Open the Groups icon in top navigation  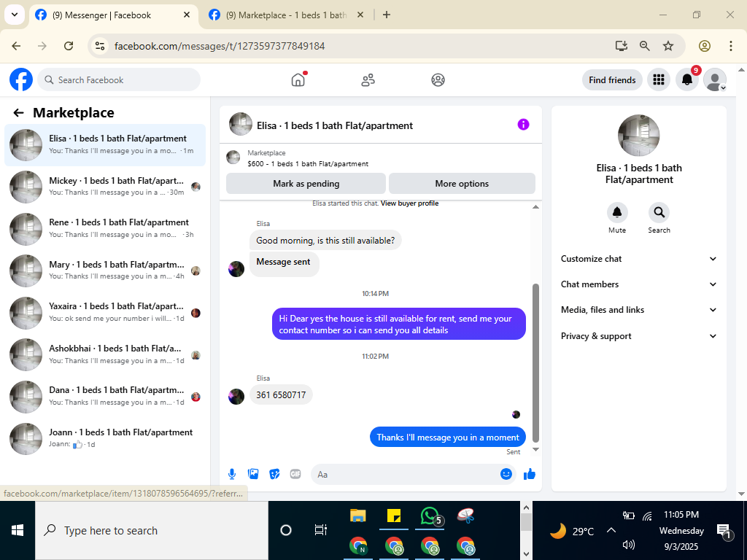[x=438, y=80]
